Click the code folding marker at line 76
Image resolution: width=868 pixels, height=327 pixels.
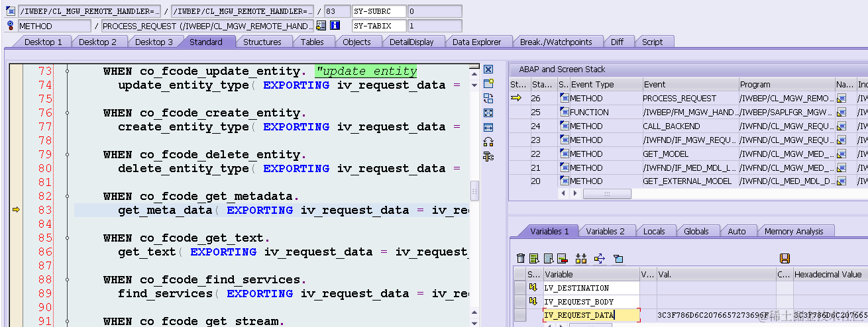point(67,113)
